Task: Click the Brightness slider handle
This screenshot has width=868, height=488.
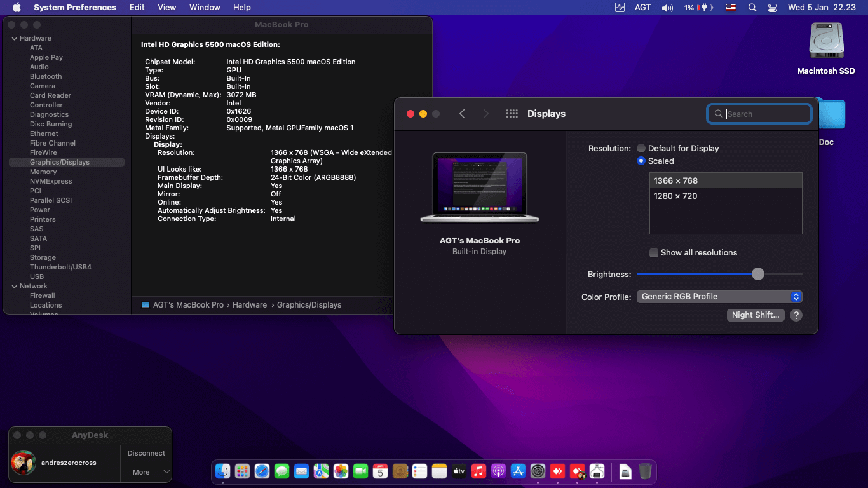Action: 757,274
